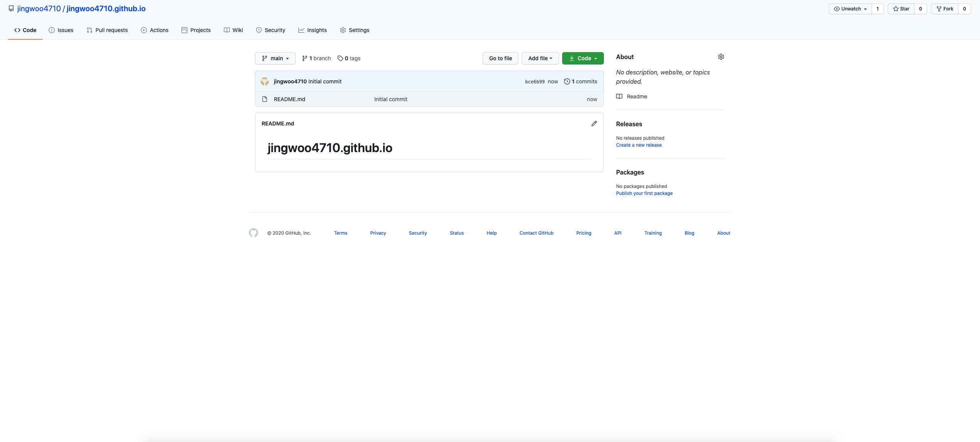Click the branch icon beside 1 branch

(x=305, y=58)
